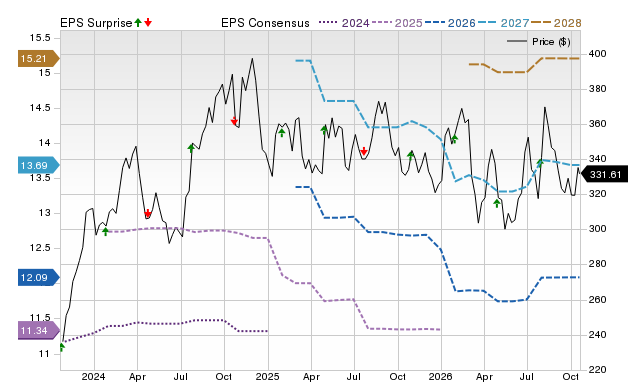
Task: Click the 2025 label on the time axis
Action: pyautogui.click(x=267, y=376)
